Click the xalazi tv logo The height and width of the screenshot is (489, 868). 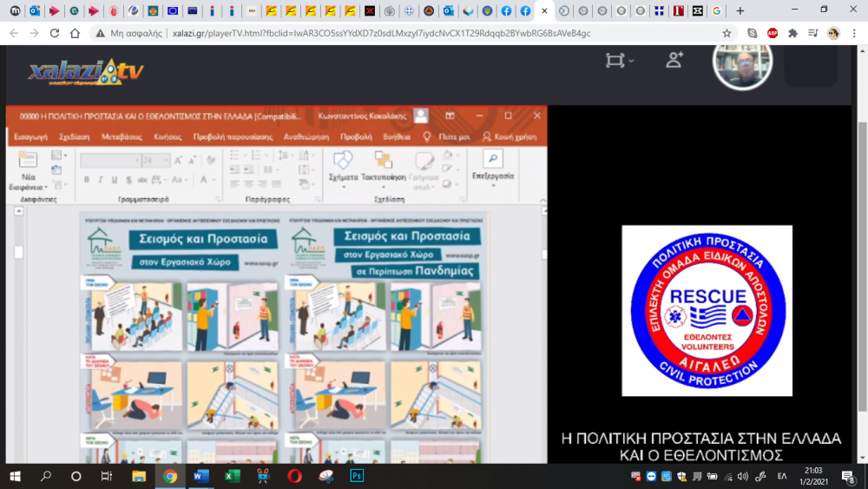click(x=86, y=72)
